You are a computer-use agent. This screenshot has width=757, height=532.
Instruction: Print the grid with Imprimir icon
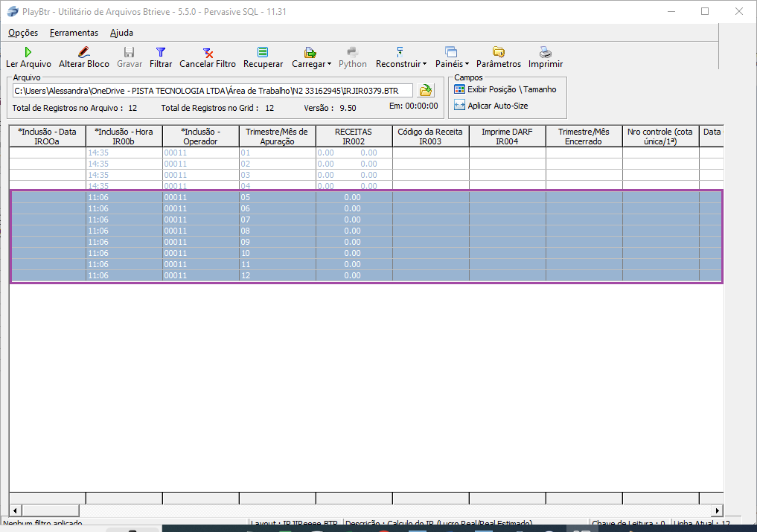coord(546,52)
